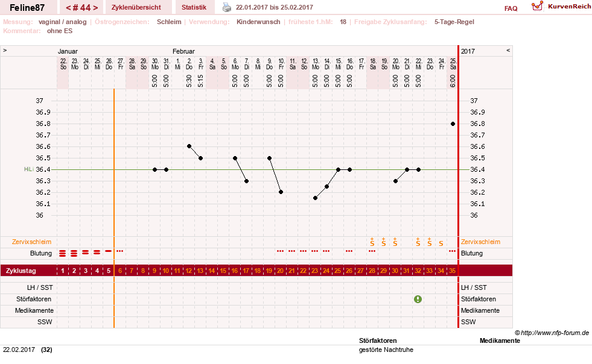Viewport: 592px width, 364px height.
Task: Select temperature point 36.3 on 20 Feb
Action: (395, 181)
